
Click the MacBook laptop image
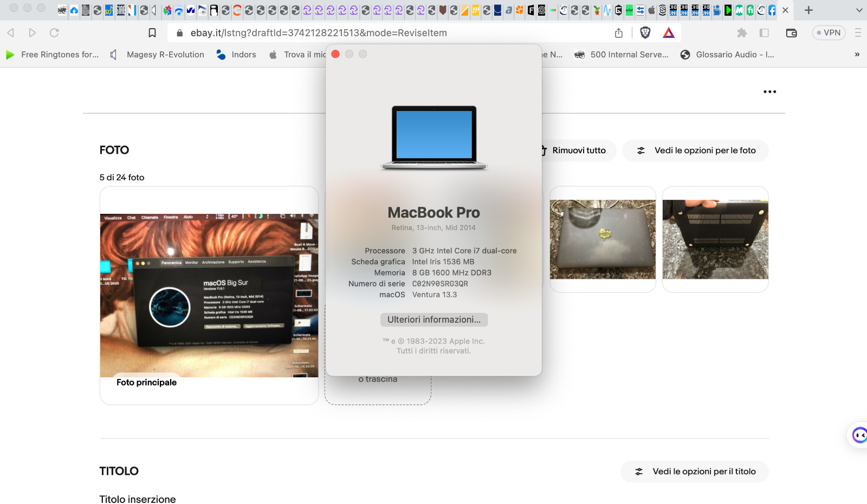(x=434, y=138)
